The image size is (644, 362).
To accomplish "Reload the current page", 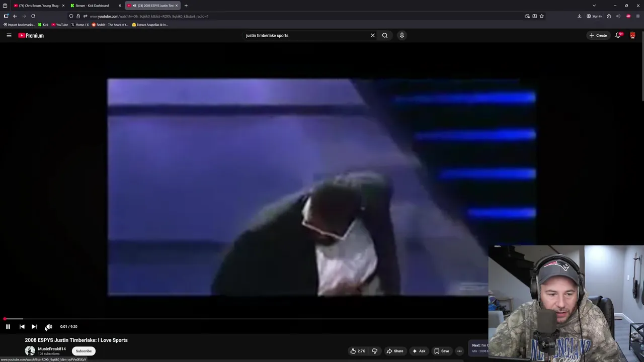I will pyautogui.click(x=33, y=16).
